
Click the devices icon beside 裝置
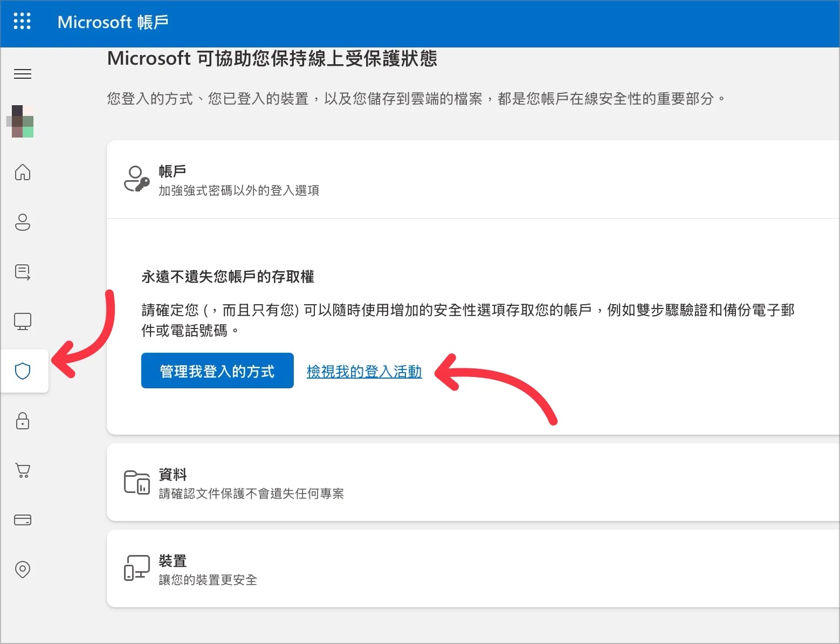(x=137, y=568)
